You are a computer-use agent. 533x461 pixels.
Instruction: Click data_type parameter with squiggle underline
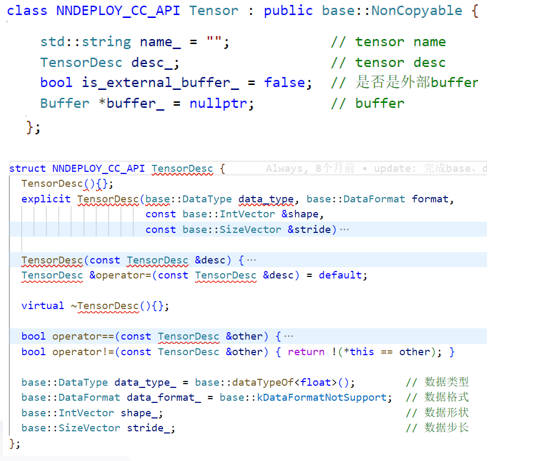(x=266, y=199)
